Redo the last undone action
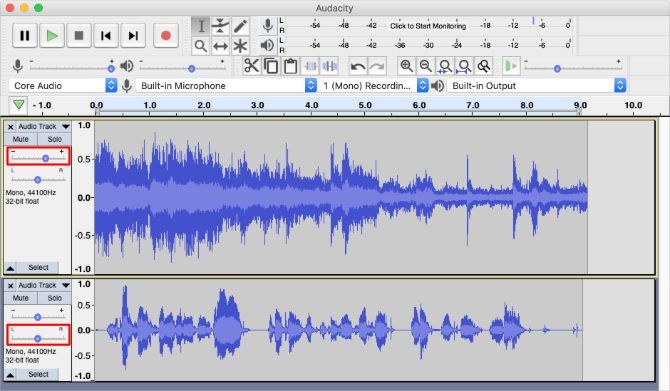Image resolution: width=670 pixels, height=391 pixels. [x=377, y=66]
